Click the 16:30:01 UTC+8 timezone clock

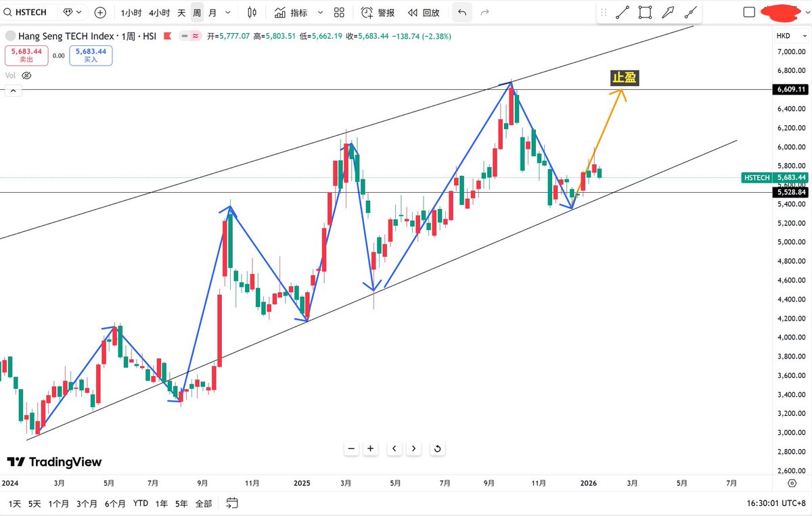pyautogui.click(x=777, y=503)
